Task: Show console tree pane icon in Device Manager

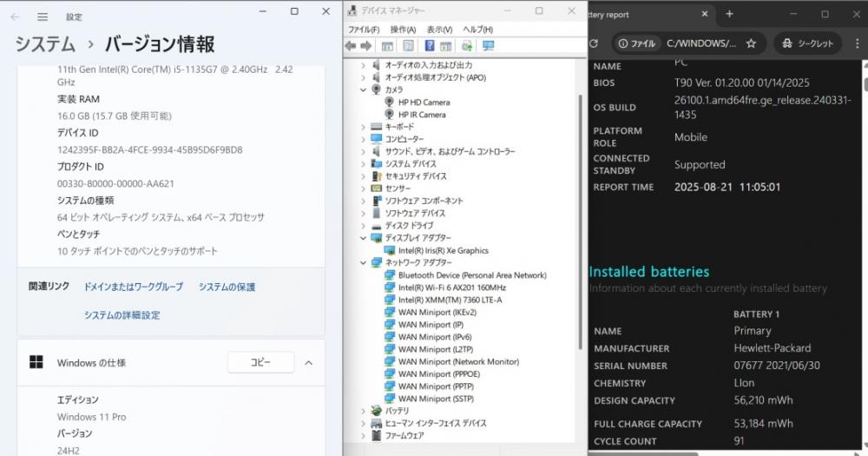Action: [387, 46]
